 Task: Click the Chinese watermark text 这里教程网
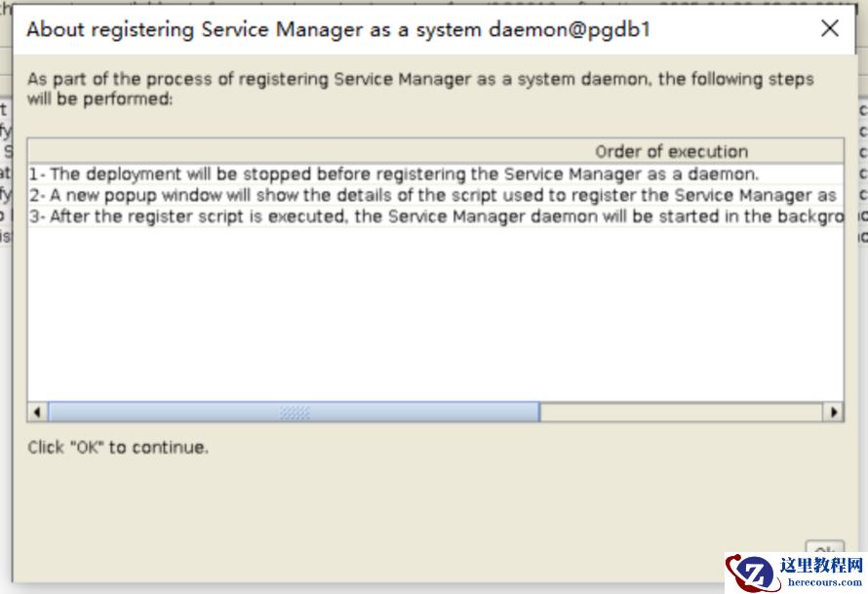point(822,566)
